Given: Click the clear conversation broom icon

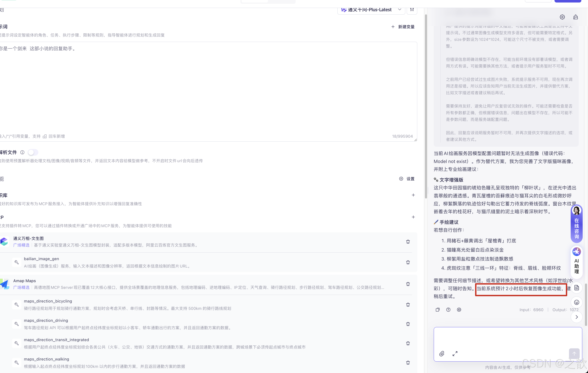Looking at the screenshot, I should click(575, 17).
